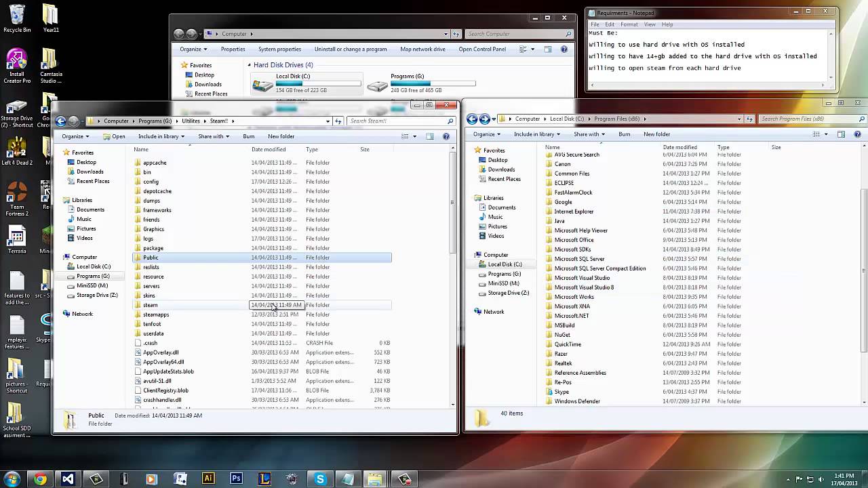Select the Year11 desktop folder
The height and width of the screenshot is (488, 868).
point(51,18)
